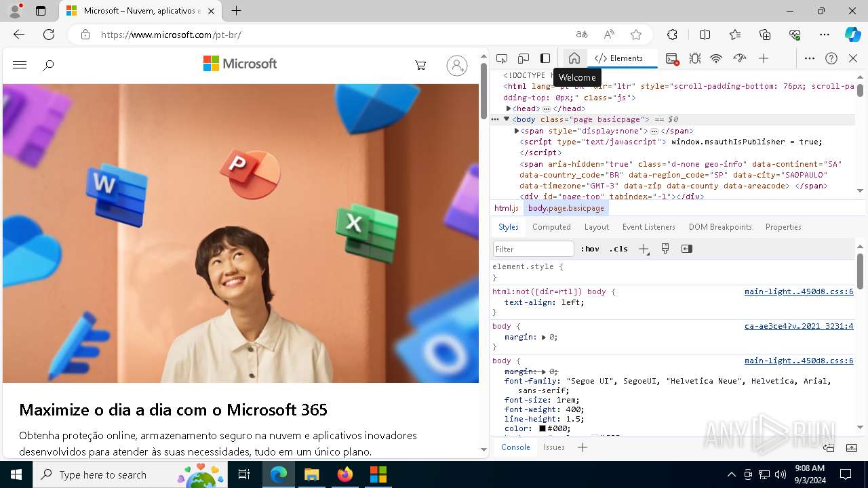Toggle the :hov element state panel
The height and width of the screenshot is (488, 868).
tap(590, 249)
